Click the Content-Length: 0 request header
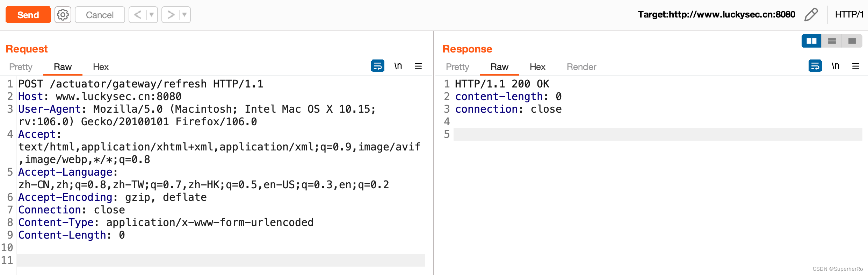The height and width of the screenshot is (275, 868). tap(72, 235)
